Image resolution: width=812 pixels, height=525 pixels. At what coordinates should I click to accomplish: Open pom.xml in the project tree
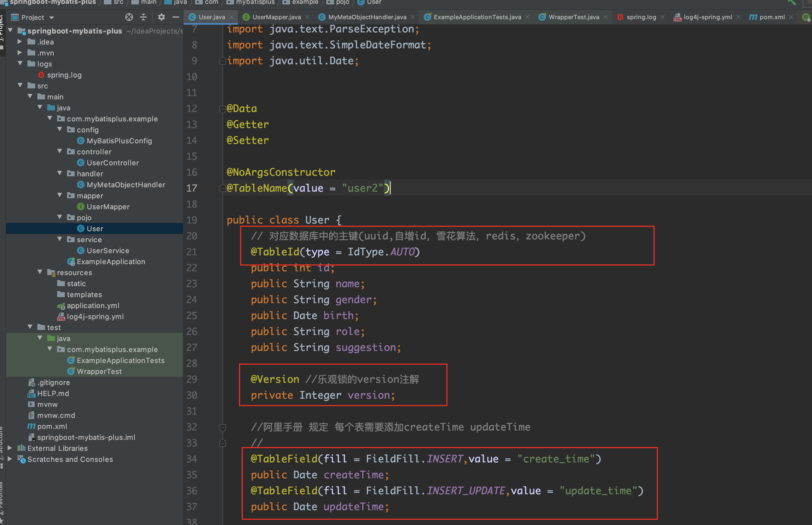point(52,426)
